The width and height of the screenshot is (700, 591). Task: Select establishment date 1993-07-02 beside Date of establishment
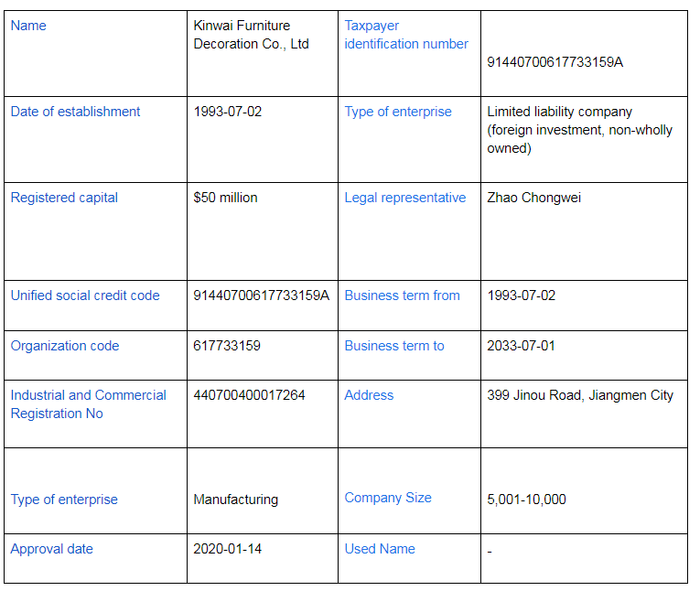click(x=228, y=112)
